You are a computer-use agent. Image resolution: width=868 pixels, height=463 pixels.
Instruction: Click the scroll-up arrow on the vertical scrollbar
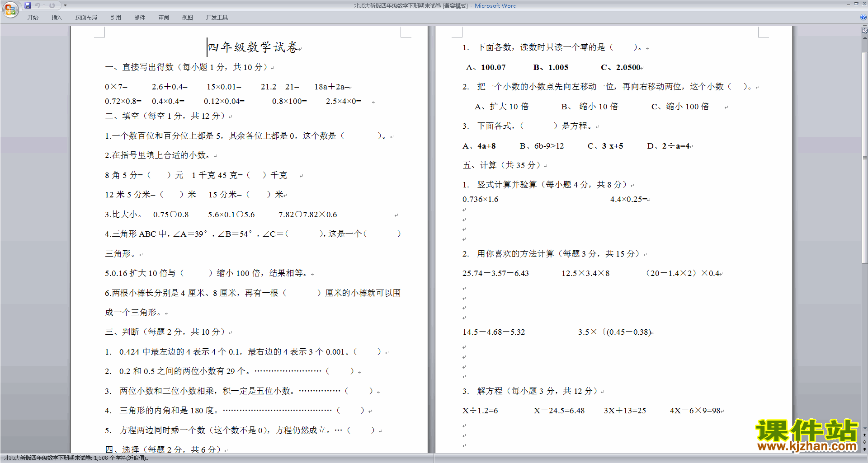tap(864, 38)
